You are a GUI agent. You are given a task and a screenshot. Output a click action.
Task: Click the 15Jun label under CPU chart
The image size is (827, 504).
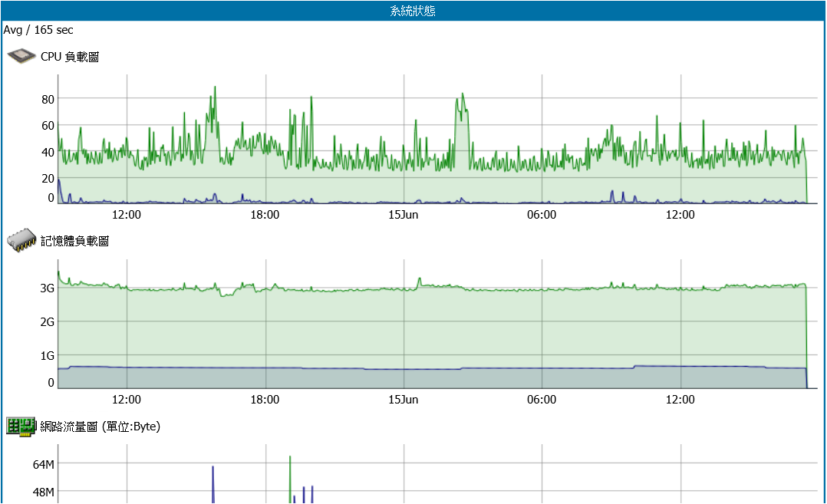click(x=404, y=215)
